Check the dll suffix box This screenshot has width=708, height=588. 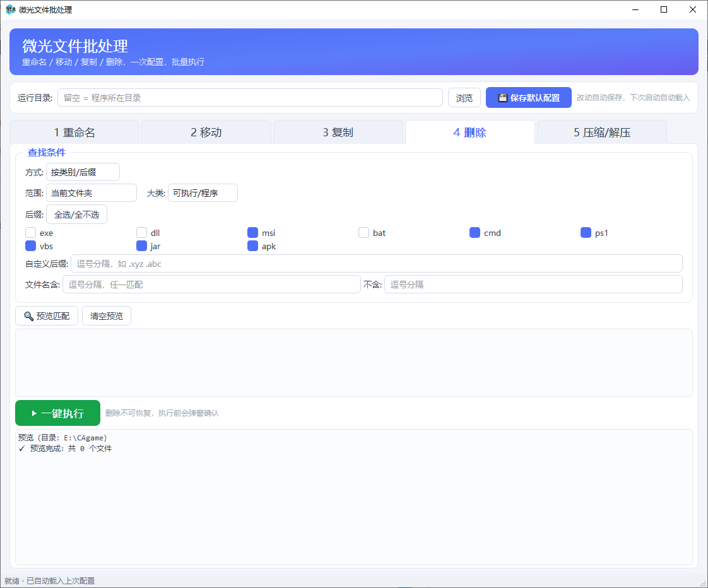142,233
